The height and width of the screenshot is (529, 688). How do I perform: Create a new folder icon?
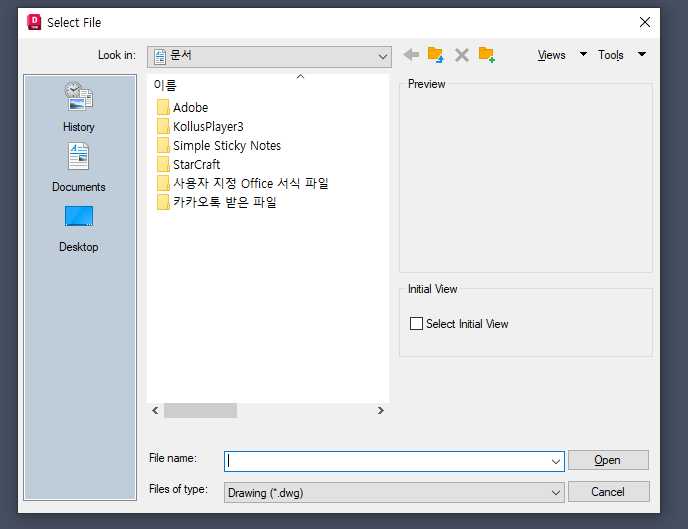tap(487, 55)
